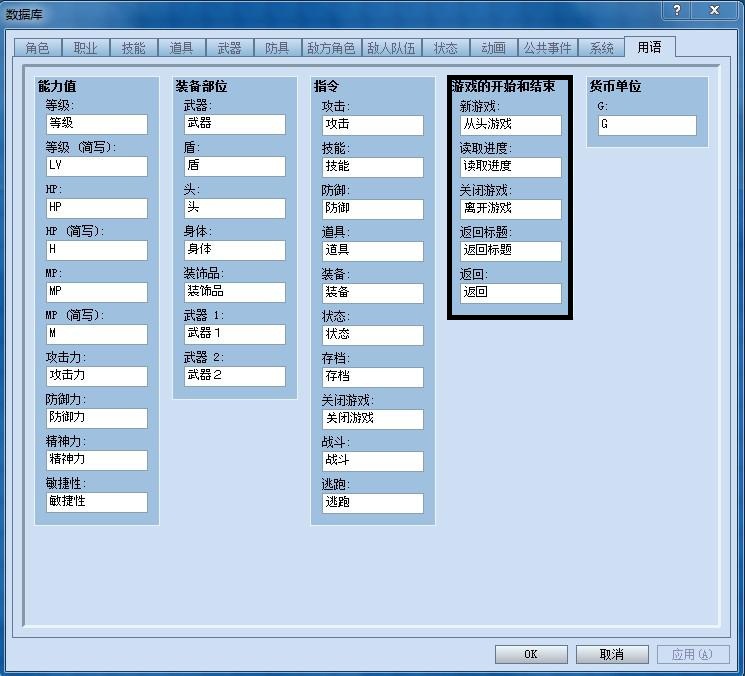Edit the 武器 1 input field
This screenshot has width=745, height=676.
(x=235, y=334)
